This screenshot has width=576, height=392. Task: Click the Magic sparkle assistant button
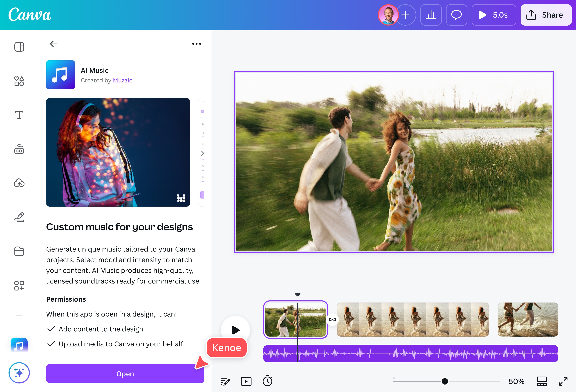click(19, 373)
